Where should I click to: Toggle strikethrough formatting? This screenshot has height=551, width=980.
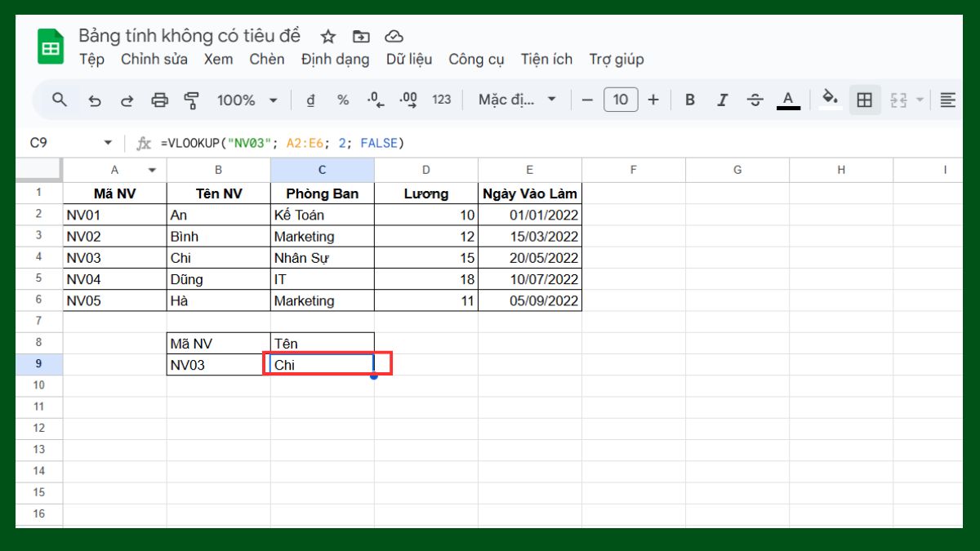[755, 100]
